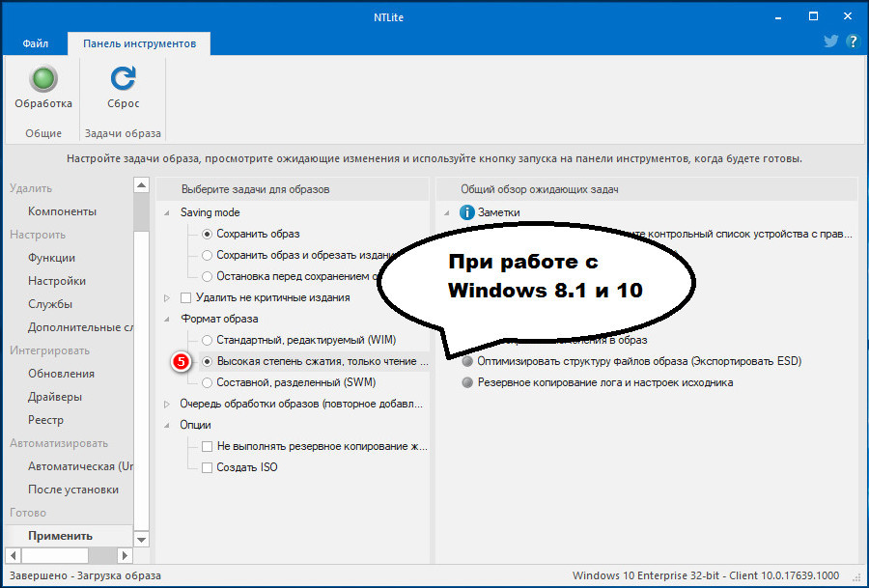Select Оптимизировать структуру файлов образа row
Screen dimensions: 869x588
click(639, 361)
